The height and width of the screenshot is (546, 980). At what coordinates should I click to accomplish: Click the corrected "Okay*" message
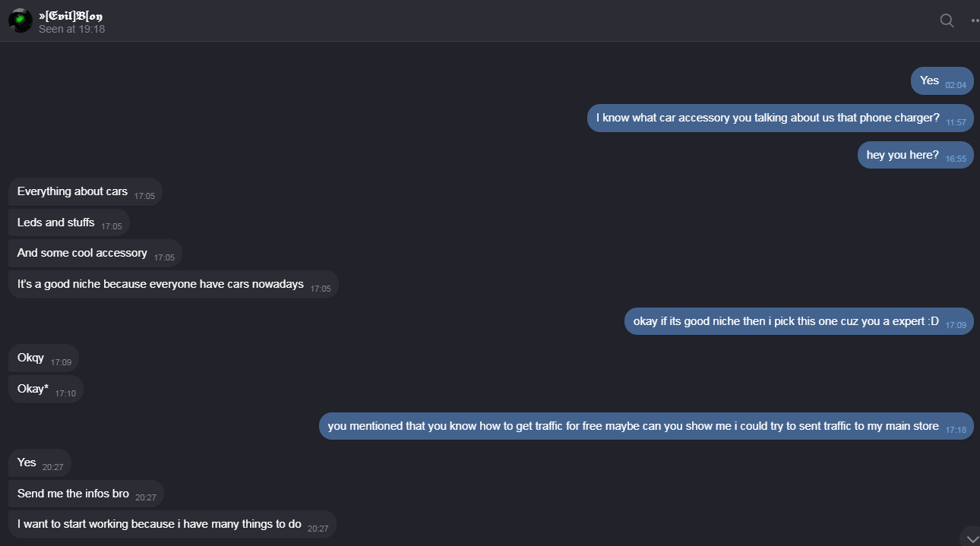(x=46, y=390)
